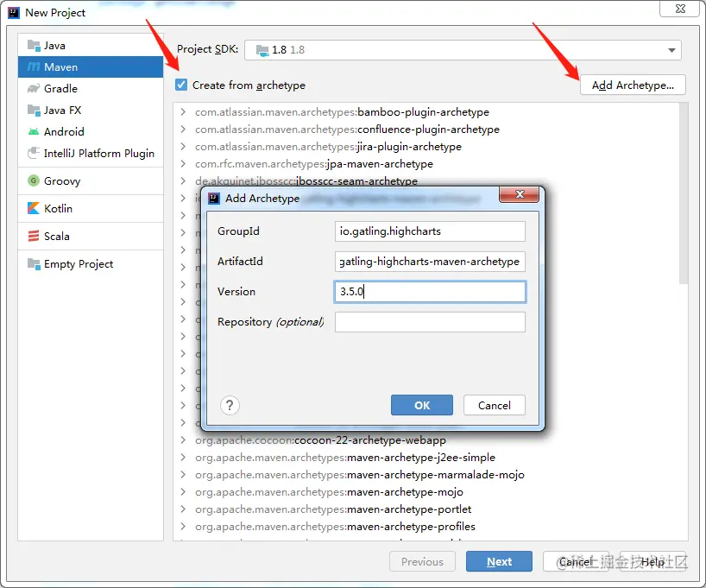Click the ArtifactId input field
The width and height of the screenshot is (706, 588).
(430, 262)
